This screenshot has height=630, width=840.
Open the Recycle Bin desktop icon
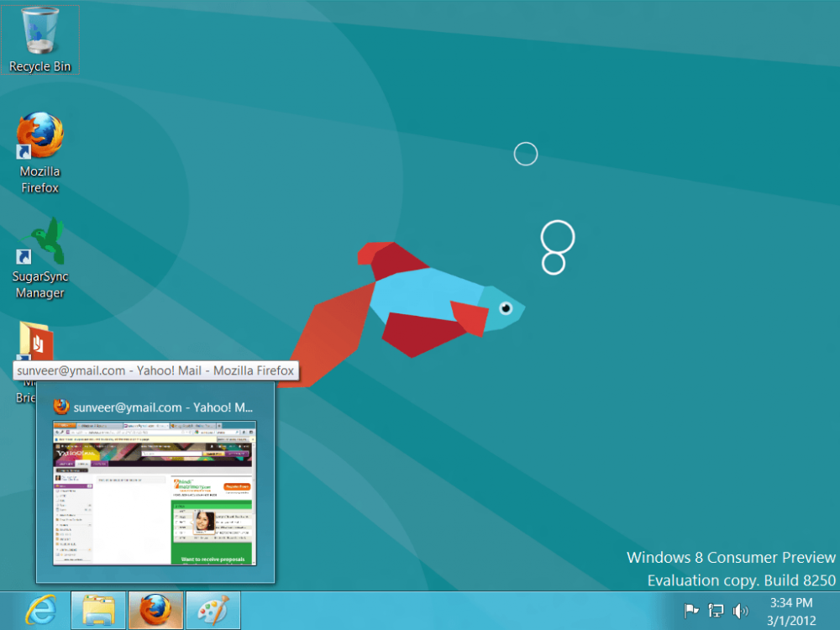(40, 39)
